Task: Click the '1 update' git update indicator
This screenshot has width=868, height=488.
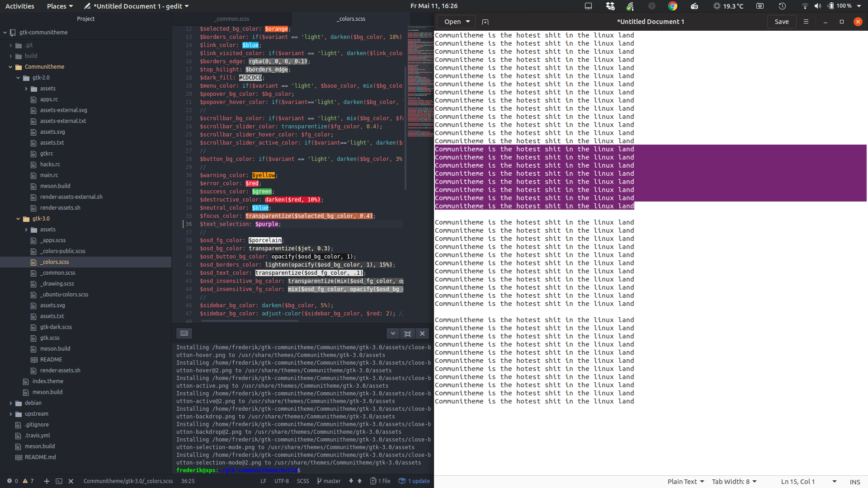Action: (414, 481)
